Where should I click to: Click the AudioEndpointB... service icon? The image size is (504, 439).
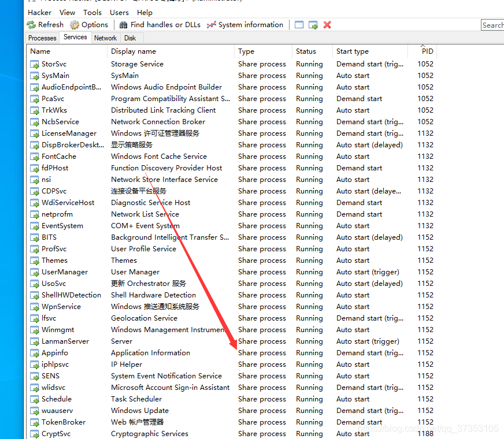tap(35, 87)
